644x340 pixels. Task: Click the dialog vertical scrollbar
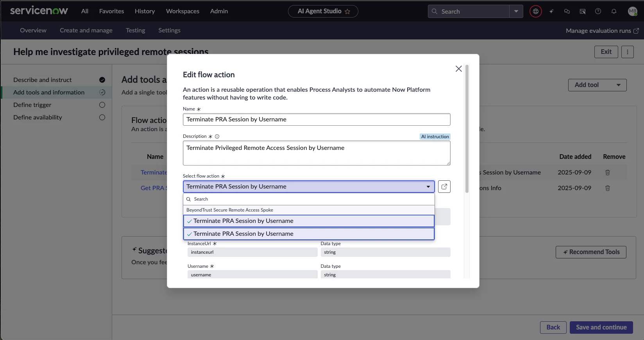pyautogui.click(x=467, y=129)
